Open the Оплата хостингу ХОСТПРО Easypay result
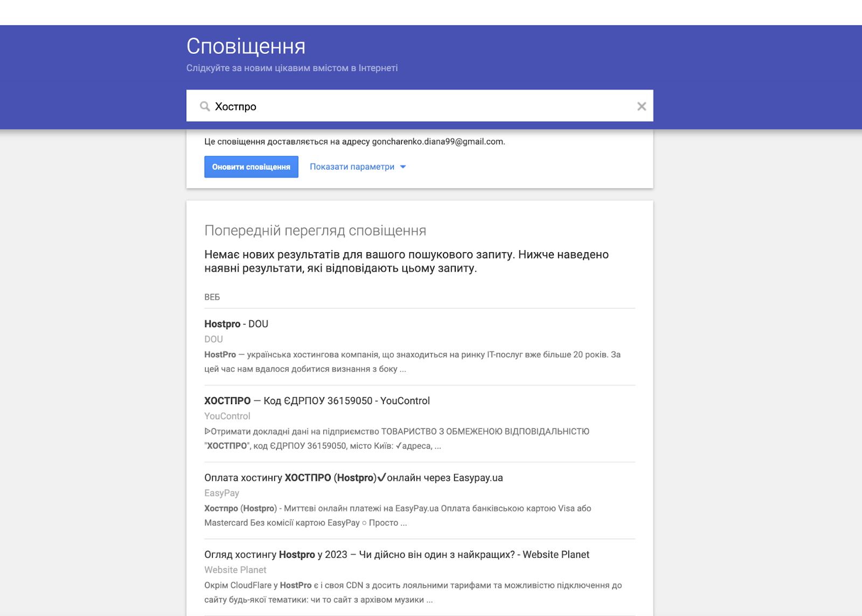The width and height of the screenshot is (862, 616). click(x=353, y=478)
